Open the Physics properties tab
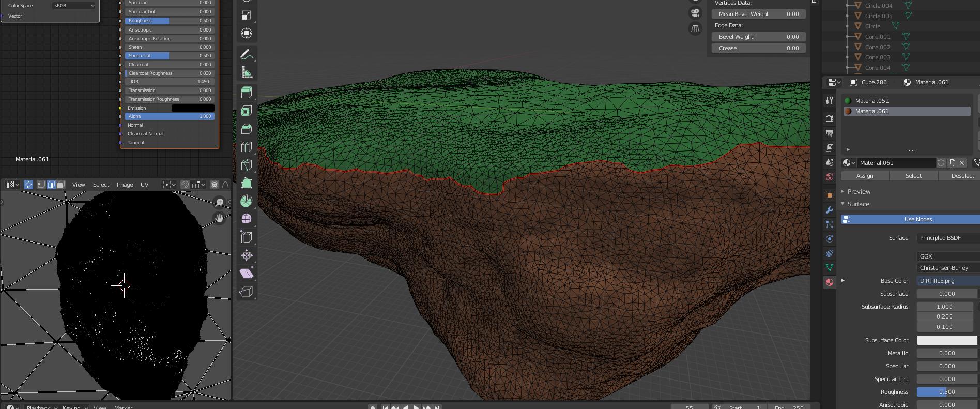 pos(830,239)
